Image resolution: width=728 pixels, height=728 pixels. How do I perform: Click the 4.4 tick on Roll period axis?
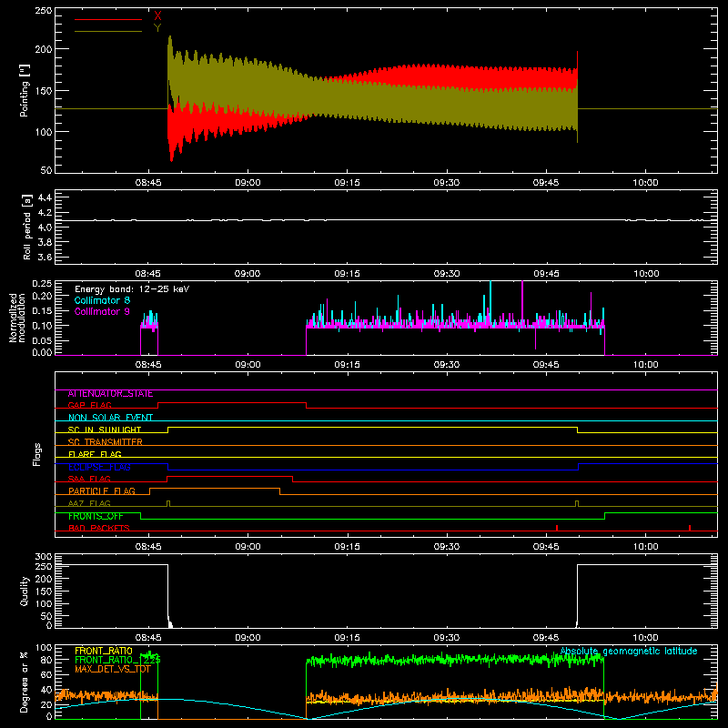click(x=45, y=197)
